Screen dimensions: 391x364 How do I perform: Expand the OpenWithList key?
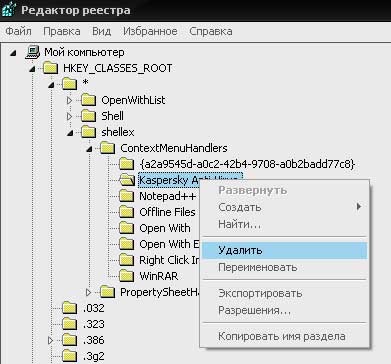[x=69, y=100]
